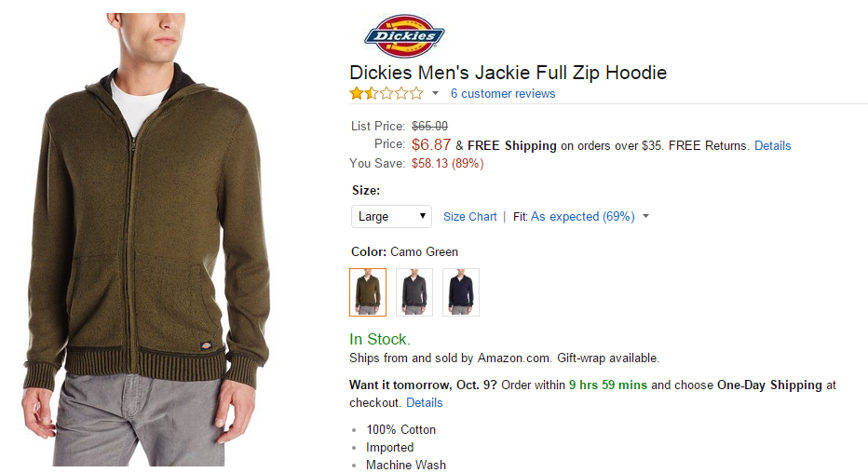
Task: Open one-day shipping Details link
Action: [424, 403]
